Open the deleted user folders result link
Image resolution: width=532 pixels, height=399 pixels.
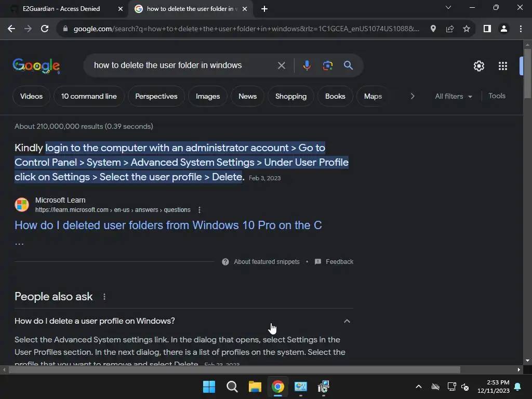coord(168,225)
